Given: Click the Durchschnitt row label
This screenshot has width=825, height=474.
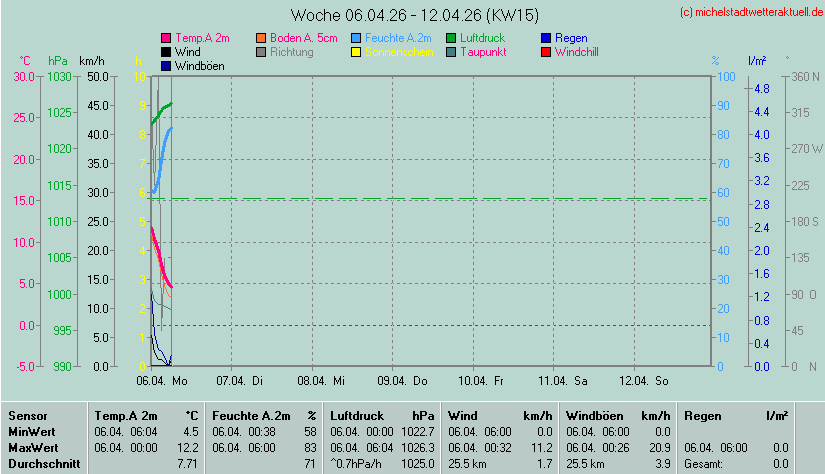Looking at the screenshot, I should pyautogui.click(x=43, y=464).
